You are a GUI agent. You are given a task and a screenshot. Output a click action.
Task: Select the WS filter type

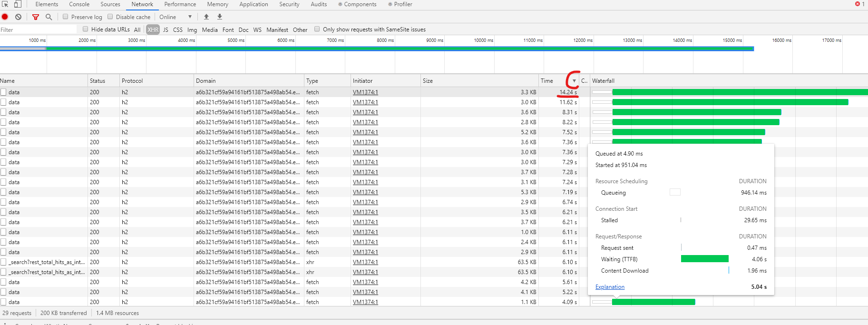point(257,30)
